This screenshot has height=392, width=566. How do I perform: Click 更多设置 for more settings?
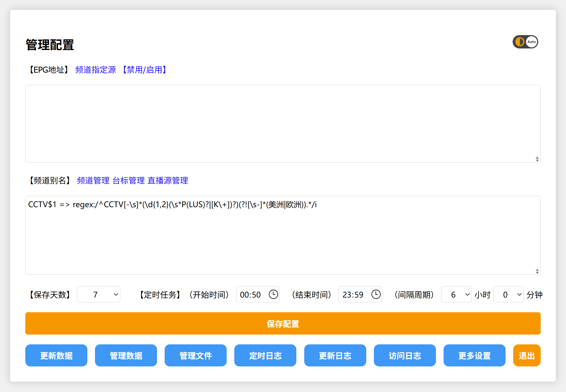click(x=474, y=356)
